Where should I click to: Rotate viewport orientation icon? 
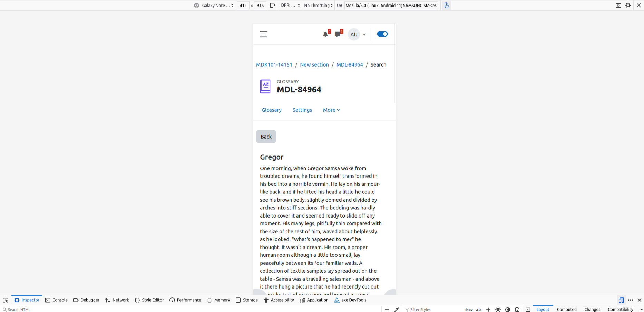point(273,5)
